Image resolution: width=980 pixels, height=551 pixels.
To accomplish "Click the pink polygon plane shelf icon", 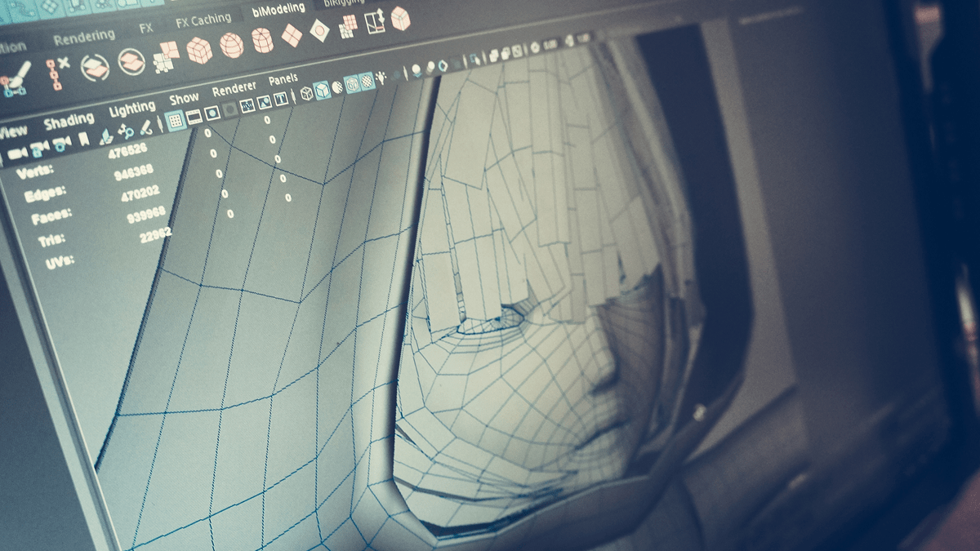I will click(292, 34).
